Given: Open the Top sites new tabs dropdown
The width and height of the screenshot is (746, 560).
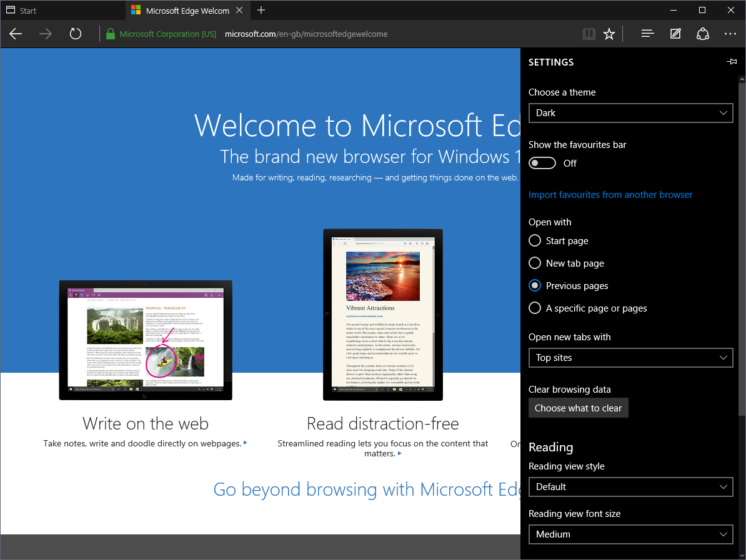Looking at the screenshot, I should pos(630,358).
